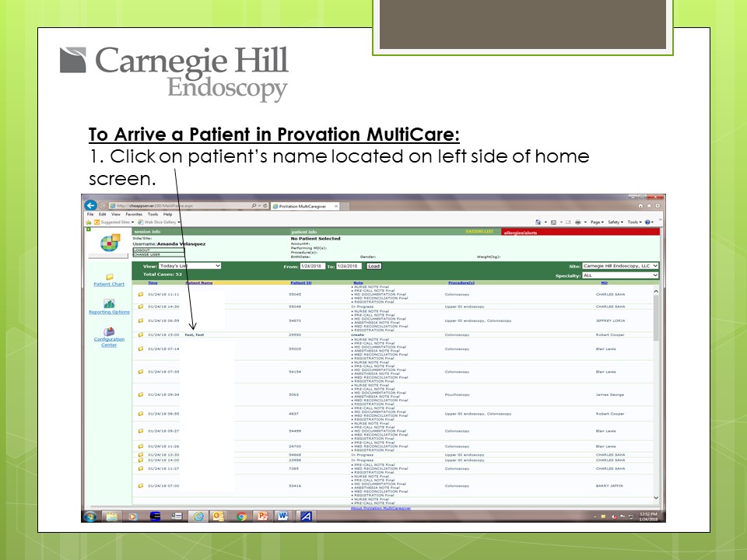
Task: Open Outlook from taskbar
Action: [219, 516]
